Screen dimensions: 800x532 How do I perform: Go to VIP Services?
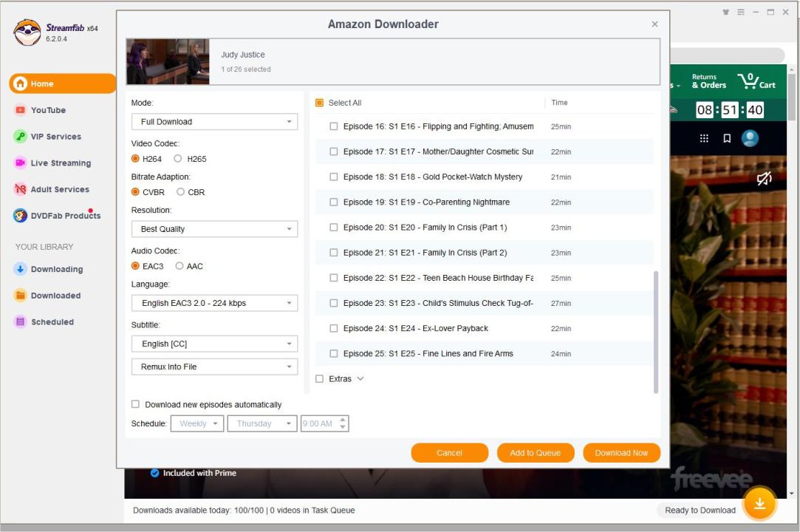coord(55,137)
